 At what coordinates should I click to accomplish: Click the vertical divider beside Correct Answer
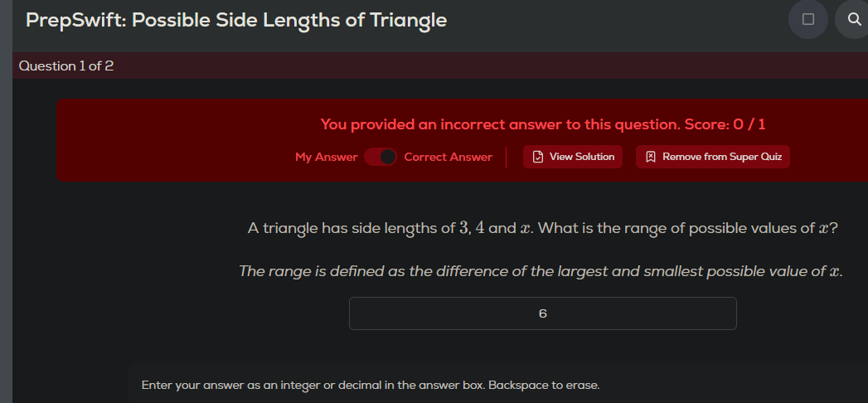point(507,157)
